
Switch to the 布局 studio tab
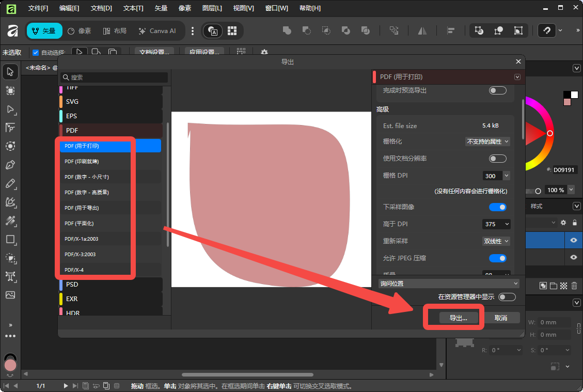115,31
